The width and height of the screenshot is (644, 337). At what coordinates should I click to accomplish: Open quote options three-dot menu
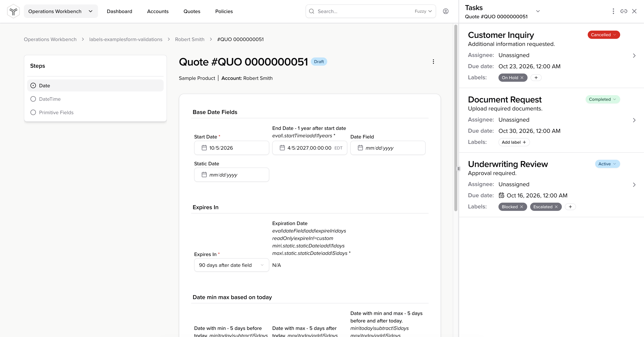pyautogui.click(x=433, y=62)
